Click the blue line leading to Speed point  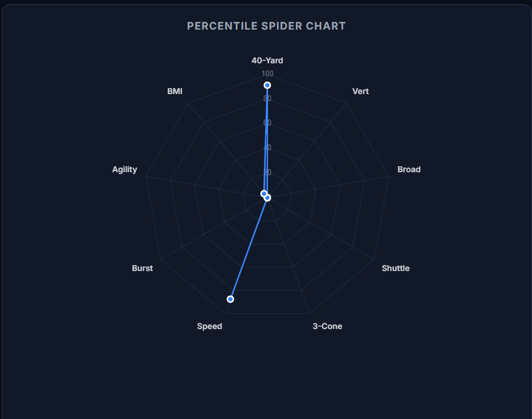pyautogui.click(x=249, y=249)
